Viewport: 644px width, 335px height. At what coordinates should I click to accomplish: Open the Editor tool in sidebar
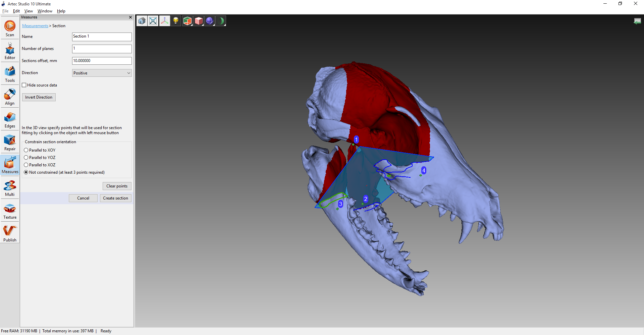tap(10, 51)
